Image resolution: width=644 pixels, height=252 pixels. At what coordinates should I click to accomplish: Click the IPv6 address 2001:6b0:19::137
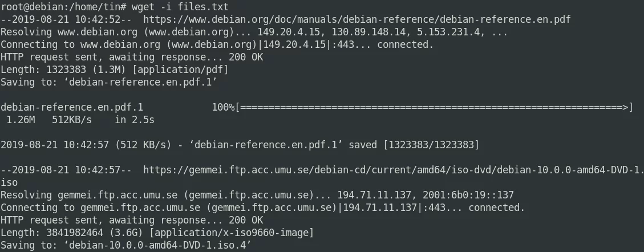pos(468,195)
